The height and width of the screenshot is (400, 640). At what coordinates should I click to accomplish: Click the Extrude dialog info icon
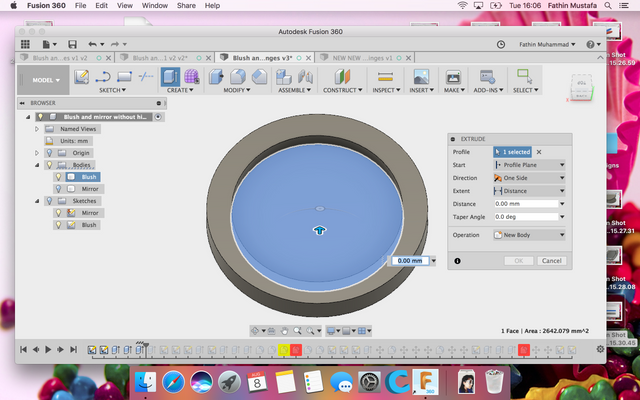pos(457,261)
